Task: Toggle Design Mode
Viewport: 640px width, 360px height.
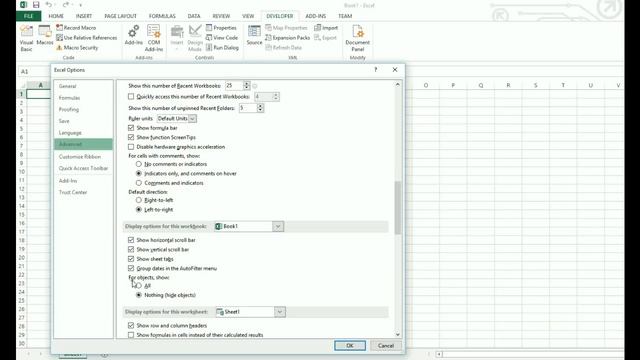Action: [195, 38]
